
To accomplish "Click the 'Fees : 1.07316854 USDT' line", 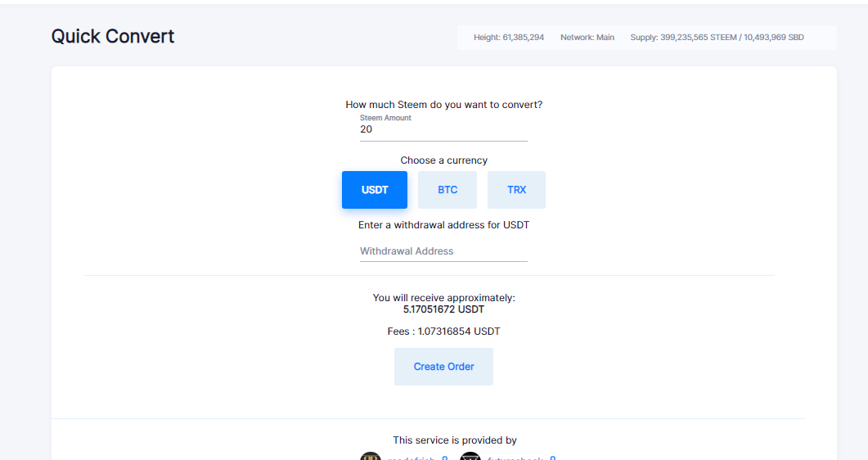I will [x=443, y=331].
